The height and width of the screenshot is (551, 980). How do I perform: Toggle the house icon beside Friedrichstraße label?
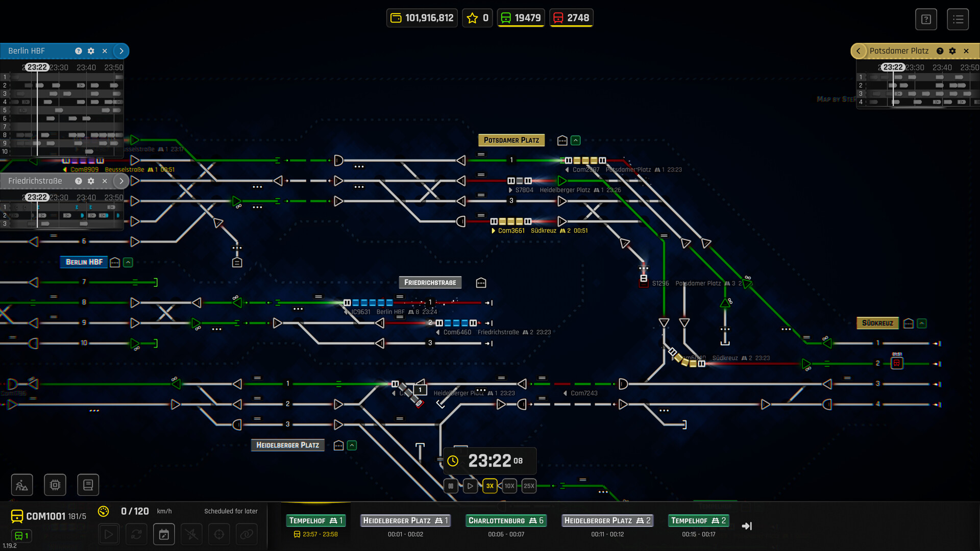480,282
